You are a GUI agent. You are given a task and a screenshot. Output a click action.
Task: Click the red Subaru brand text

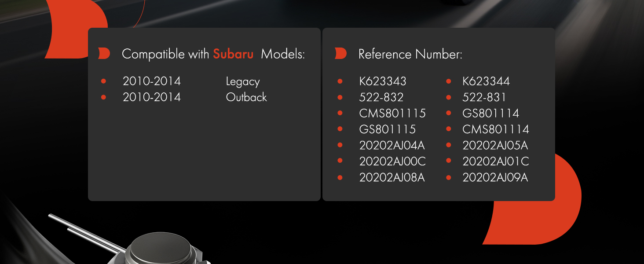(x=233, y=54)
